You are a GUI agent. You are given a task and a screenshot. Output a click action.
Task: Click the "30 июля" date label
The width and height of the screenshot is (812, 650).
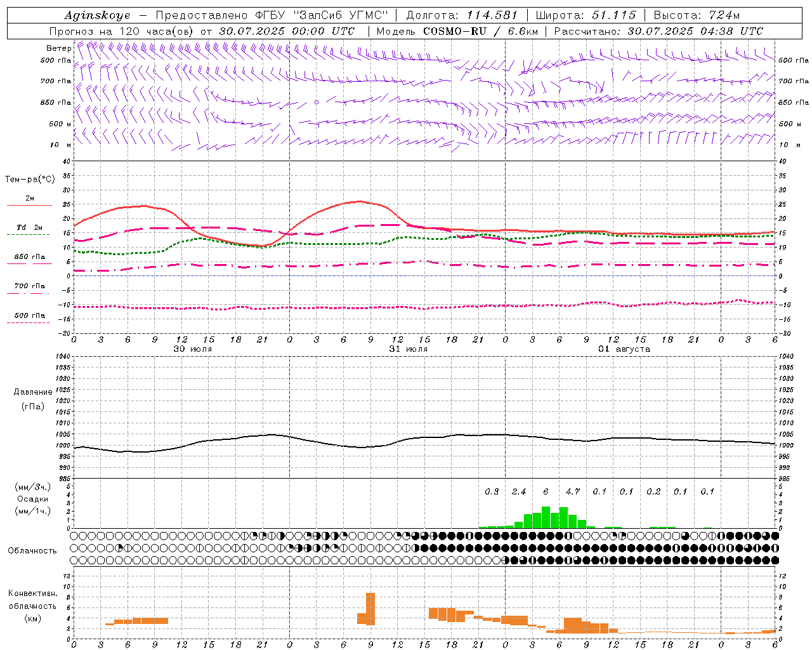tap(193, 349)
